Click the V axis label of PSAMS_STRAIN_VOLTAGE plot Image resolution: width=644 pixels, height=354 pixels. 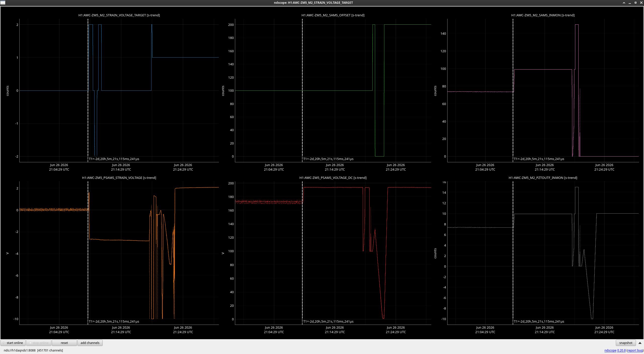[8, 253]
